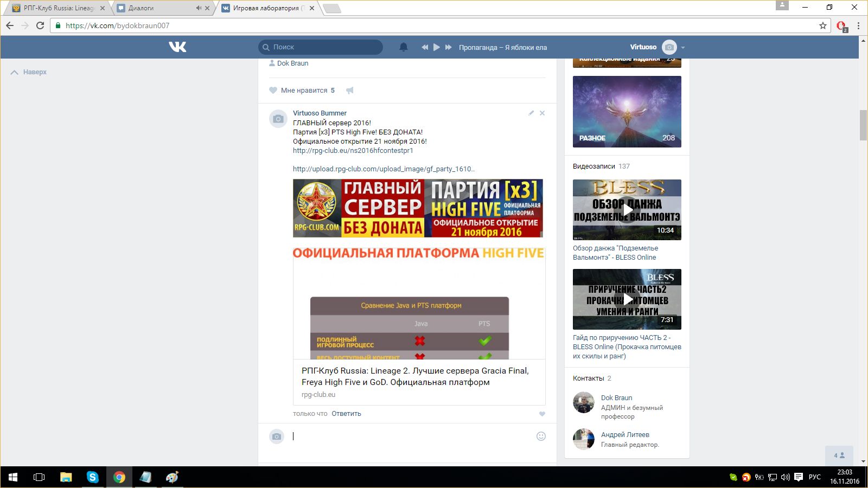Share the post with megaphone icon

(350, 91)
